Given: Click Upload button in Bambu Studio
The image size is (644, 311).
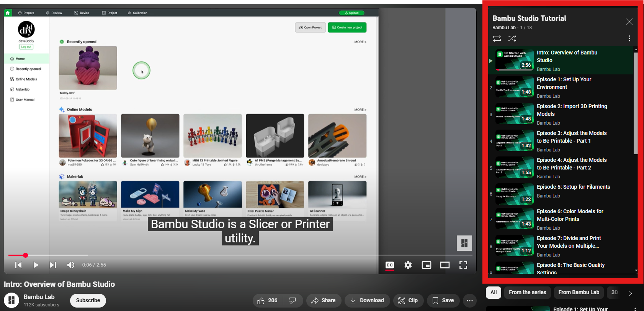Looking at the screenshot, I should [351, 13].
